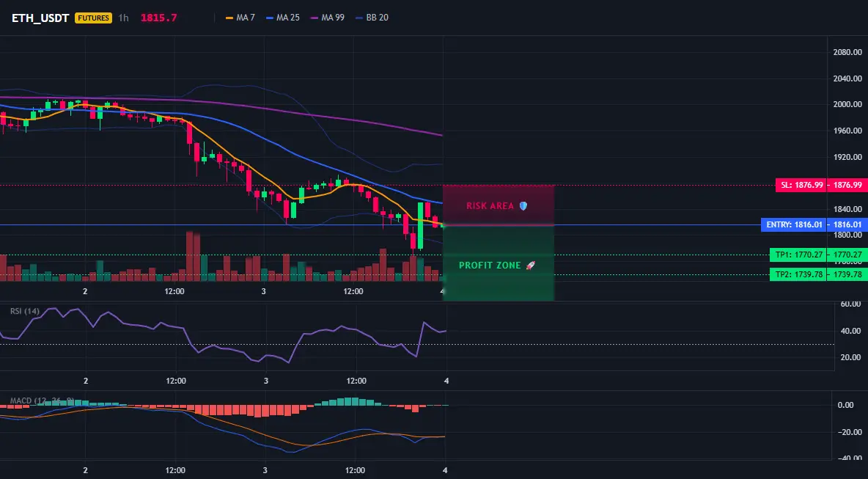Click the 2080.00 price axis value
868x479 pixels.
pos(847,53)
